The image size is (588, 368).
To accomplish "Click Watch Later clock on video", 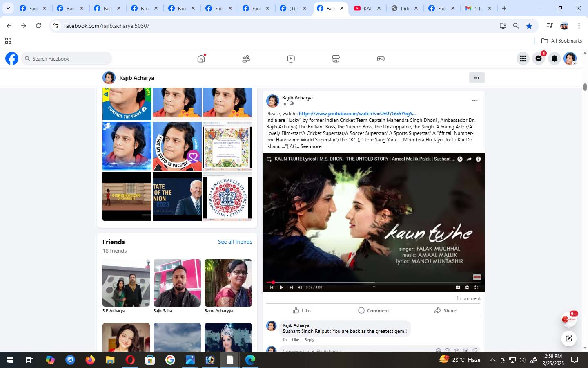I will pyautogui.click(x=460, y=159).
